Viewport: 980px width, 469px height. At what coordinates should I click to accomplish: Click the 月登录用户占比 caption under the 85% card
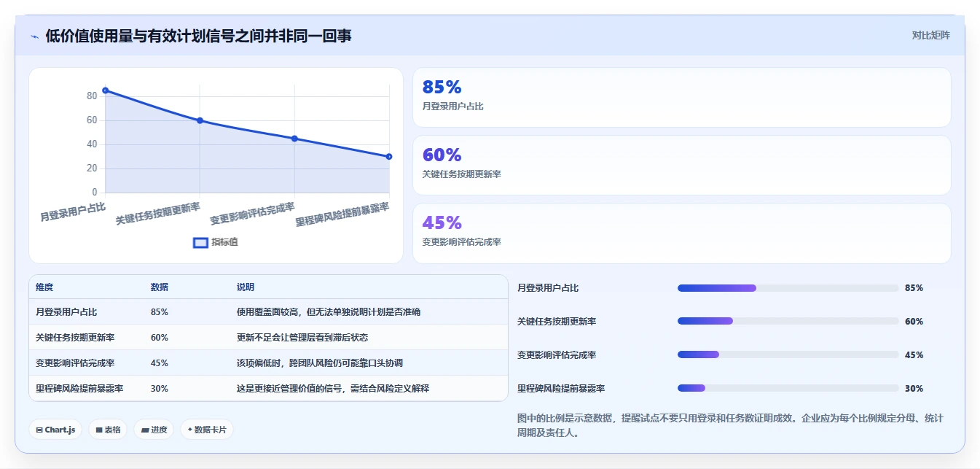click(452, 106)
